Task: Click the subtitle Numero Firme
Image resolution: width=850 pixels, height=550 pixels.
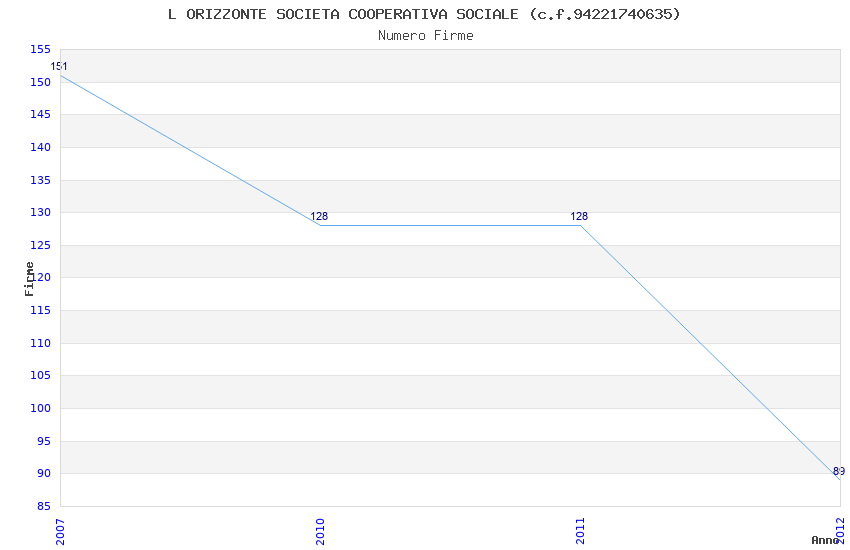Action: pos(426,36)
